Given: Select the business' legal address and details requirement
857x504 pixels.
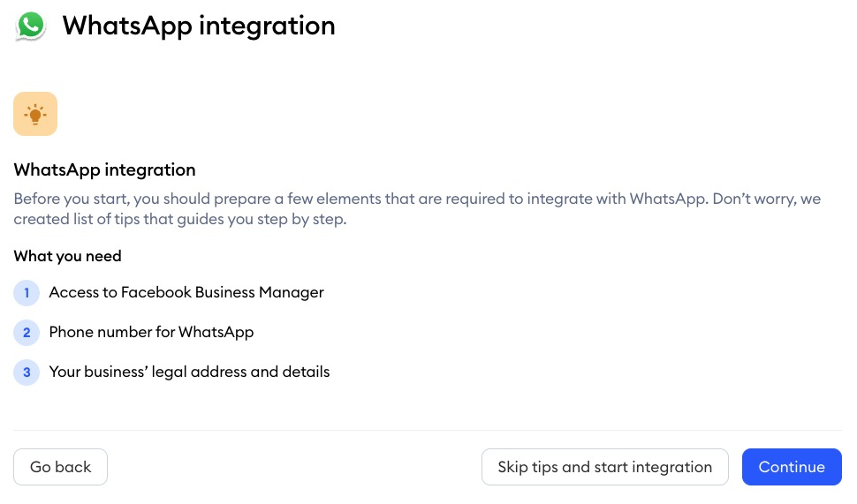Looking at the screenshot, I should point(189,372).
